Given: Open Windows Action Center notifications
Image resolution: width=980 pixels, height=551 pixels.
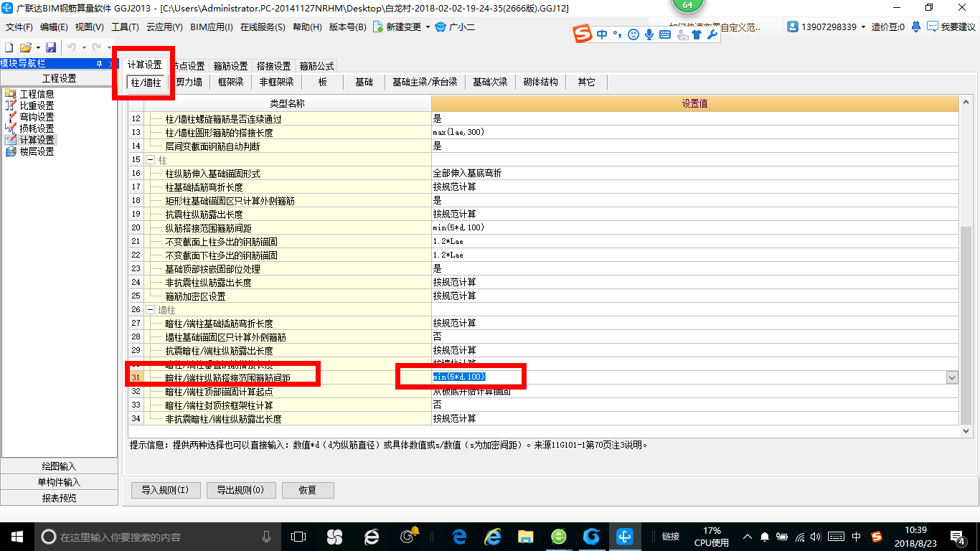Looking at the screenshot, I should 957,537.
